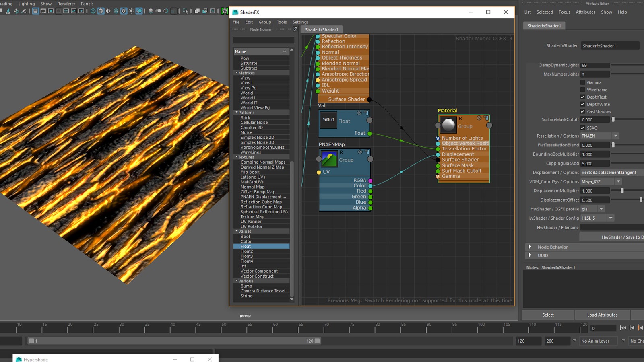Go to animation start playback button
Screen dimensions: 644x362
click(623, 328)
